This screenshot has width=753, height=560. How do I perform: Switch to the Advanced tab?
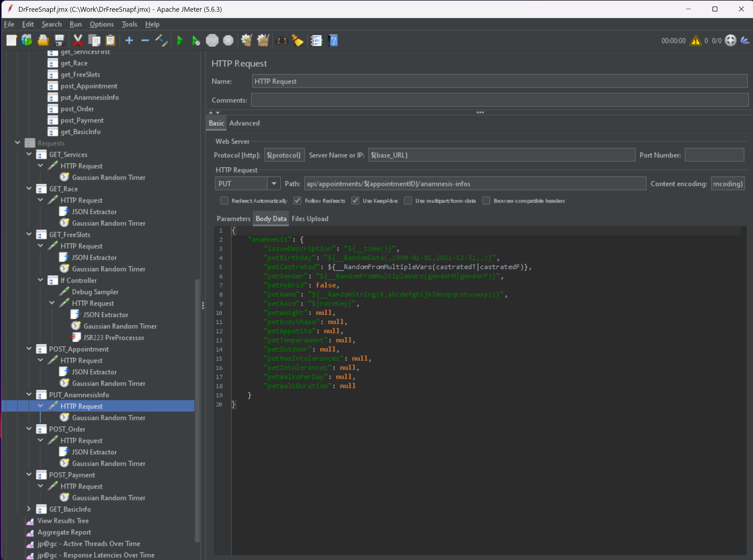coord(245,123)
